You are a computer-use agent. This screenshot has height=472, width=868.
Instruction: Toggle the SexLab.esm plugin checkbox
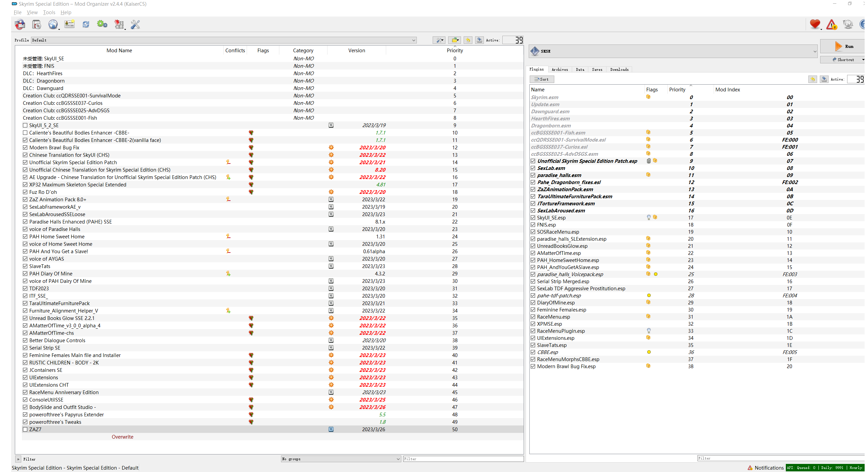[x=533, y=168]
